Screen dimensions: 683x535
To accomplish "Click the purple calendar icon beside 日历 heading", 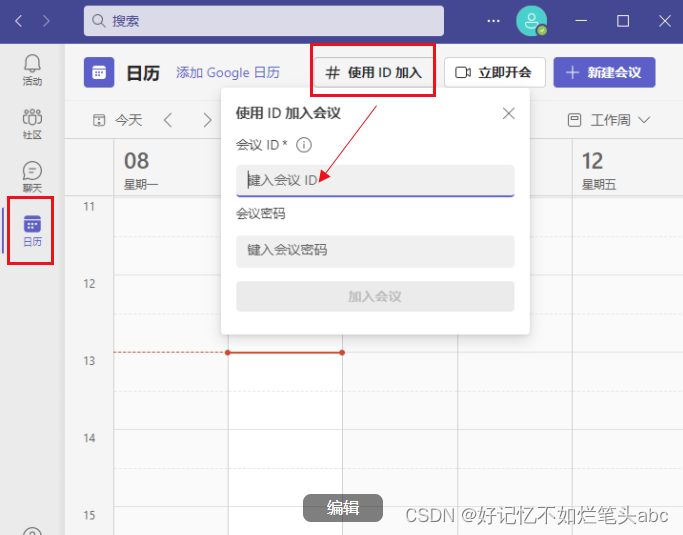I will pyautogui.click(x=99, y=72).
